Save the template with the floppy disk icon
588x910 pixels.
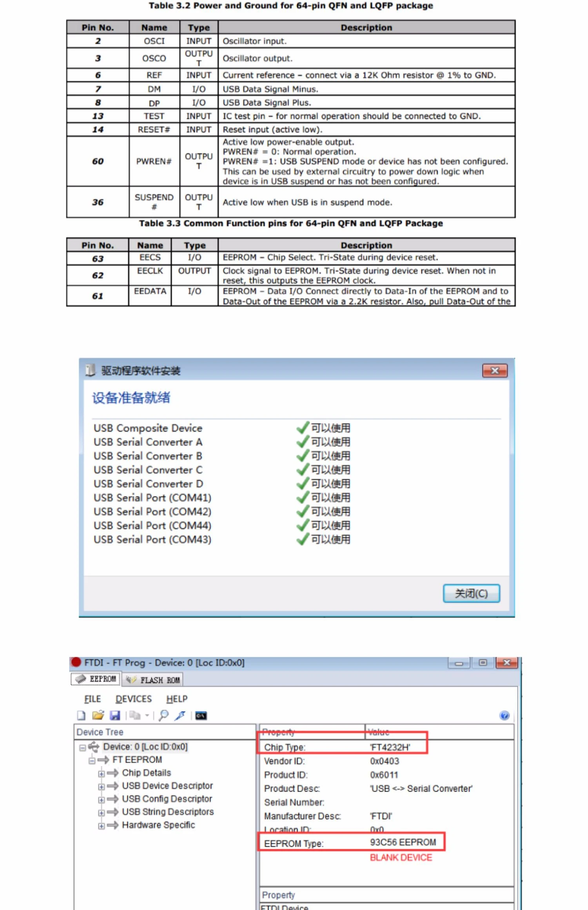115,716
